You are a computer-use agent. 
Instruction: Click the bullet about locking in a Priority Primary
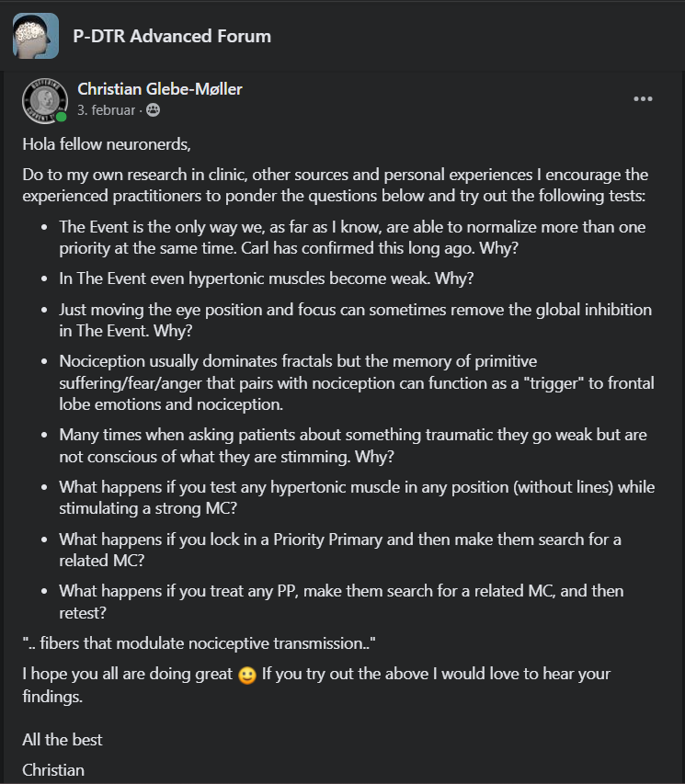(340, 549)
